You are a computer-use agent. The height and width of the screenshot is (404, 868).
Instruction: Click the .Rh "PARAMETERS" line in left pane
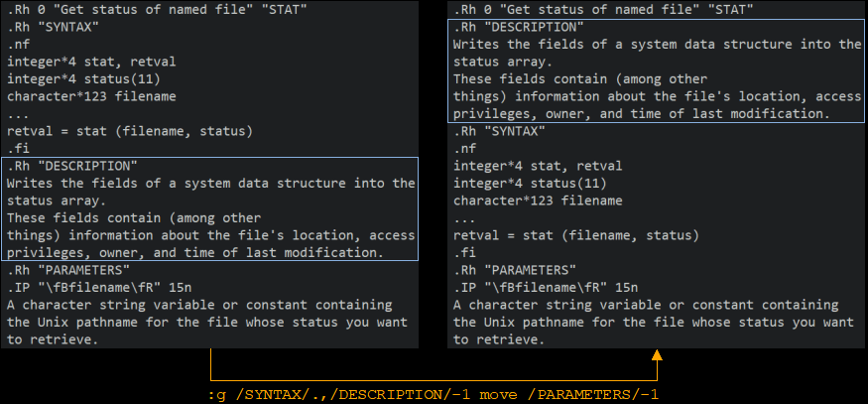66,269
